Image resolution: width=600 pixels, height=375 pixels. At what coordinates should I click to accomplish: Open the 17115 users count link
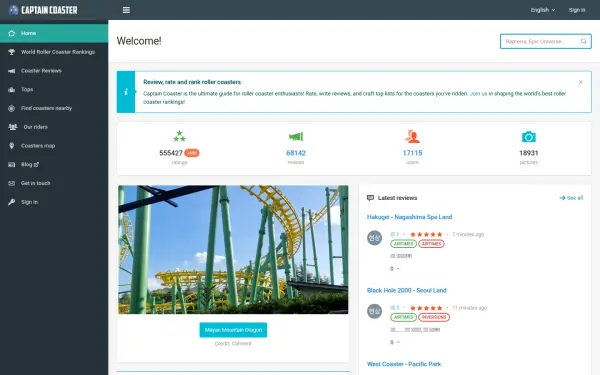click(x=412, y=153)
